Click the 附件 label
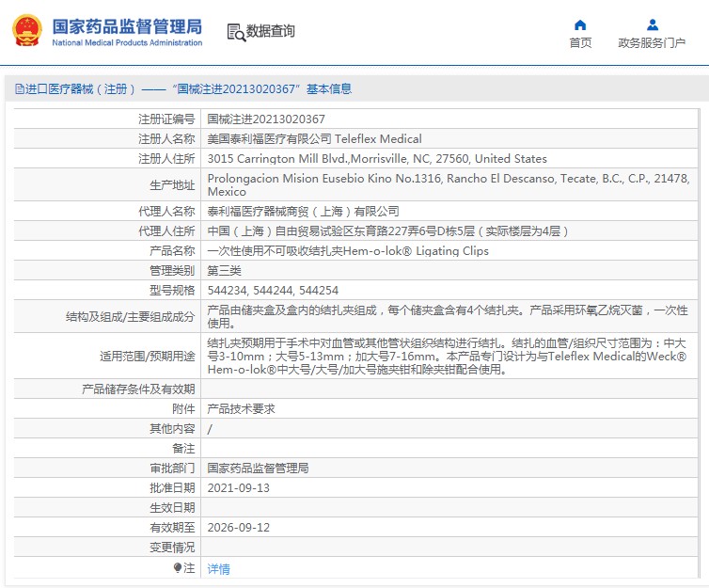This screenshot has height=588, width=709. tap(183, 409)
